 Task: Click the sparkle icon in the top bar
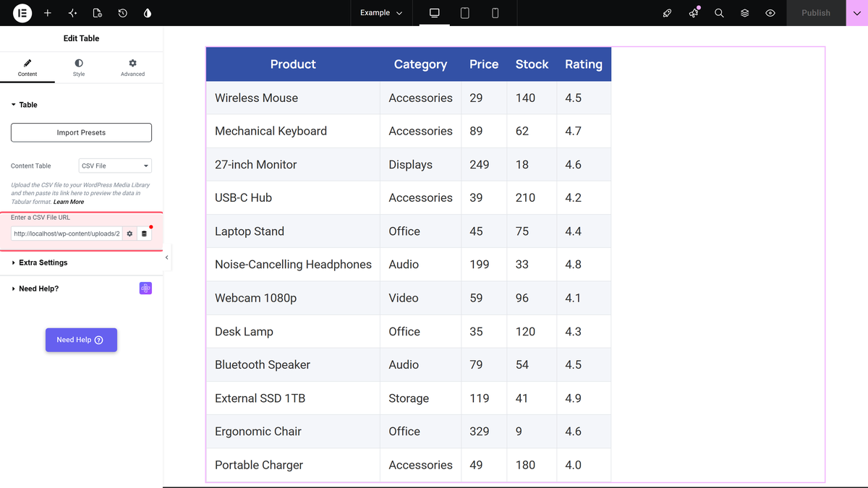click(72, 13)
